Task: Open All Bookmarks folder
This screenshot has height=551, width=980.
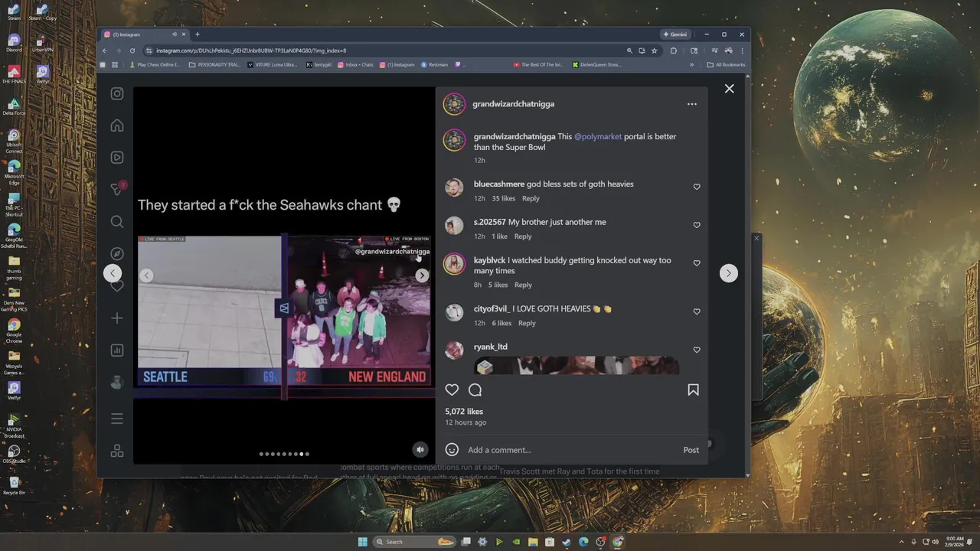Action: click(x=726, y=65)
